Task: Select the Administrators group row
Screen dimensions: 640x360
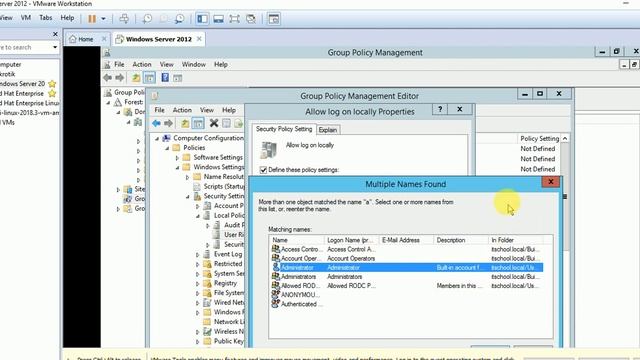Action: click(407, 277)
